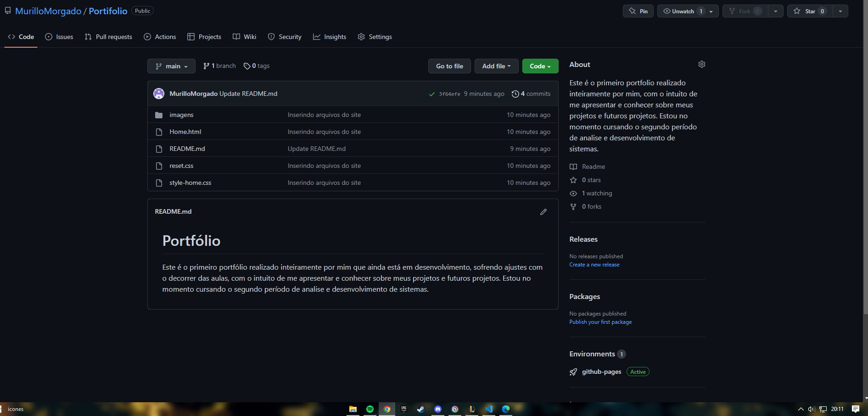Open the green Code dropdown
Screen dimensions: 868x416
[x=540, y=66]
